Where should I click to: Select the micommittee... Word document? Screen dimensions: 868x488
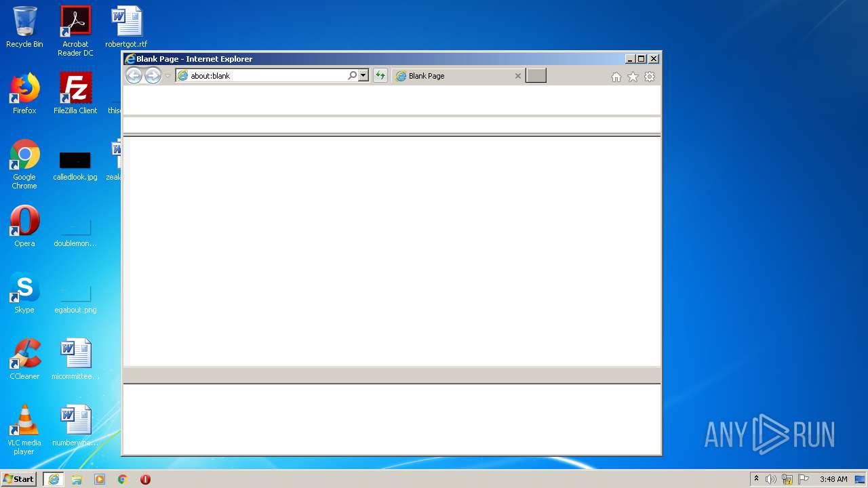tap(75, 359)
